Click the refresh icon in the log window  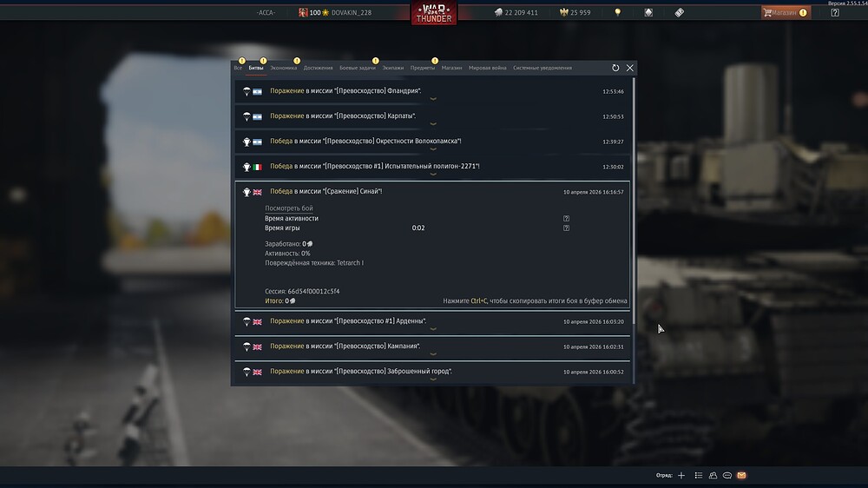click(615, 68)
